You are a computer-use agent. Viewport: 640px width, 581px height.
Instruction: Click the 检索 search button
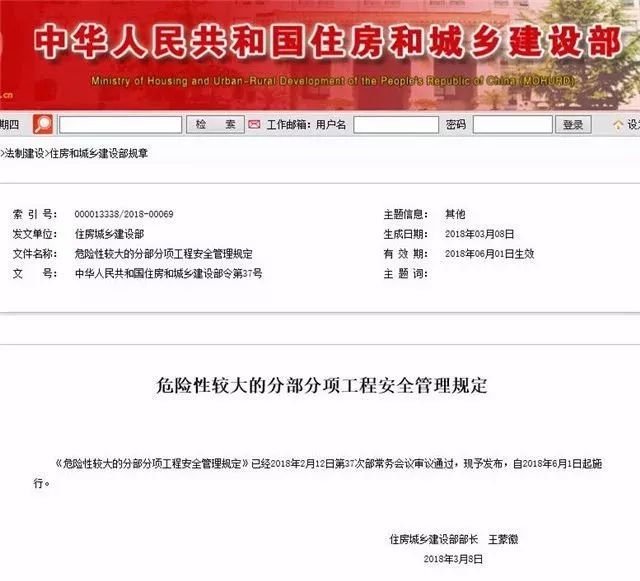215,124
